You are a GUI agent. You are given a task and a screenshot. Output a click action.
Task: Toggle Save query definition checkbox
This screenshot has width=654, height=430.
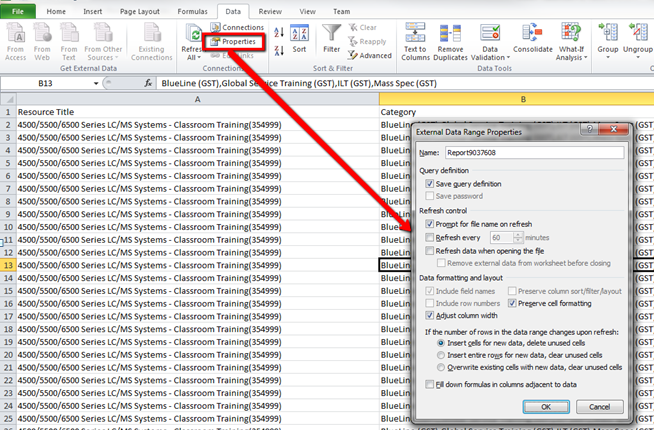tap(430, 184)
